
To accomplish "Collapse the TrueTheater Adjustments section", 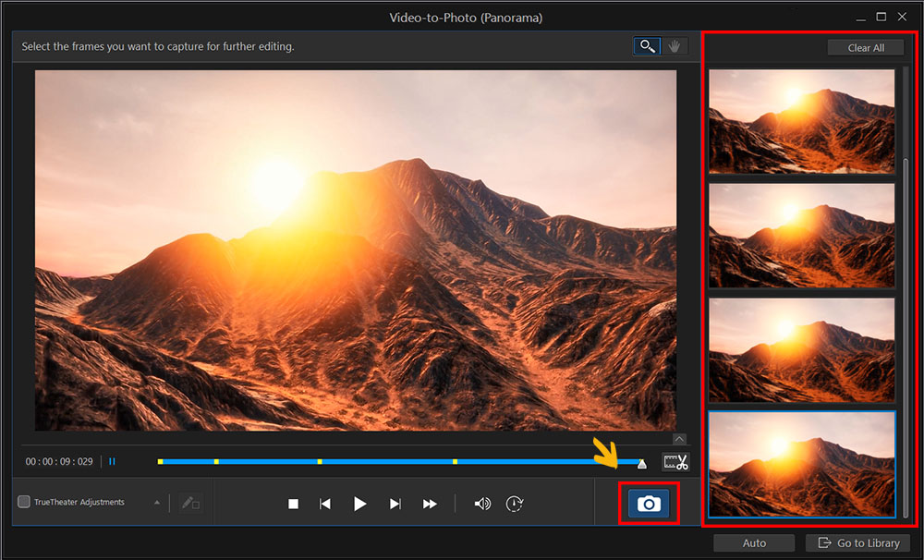I will click(155, 503).
